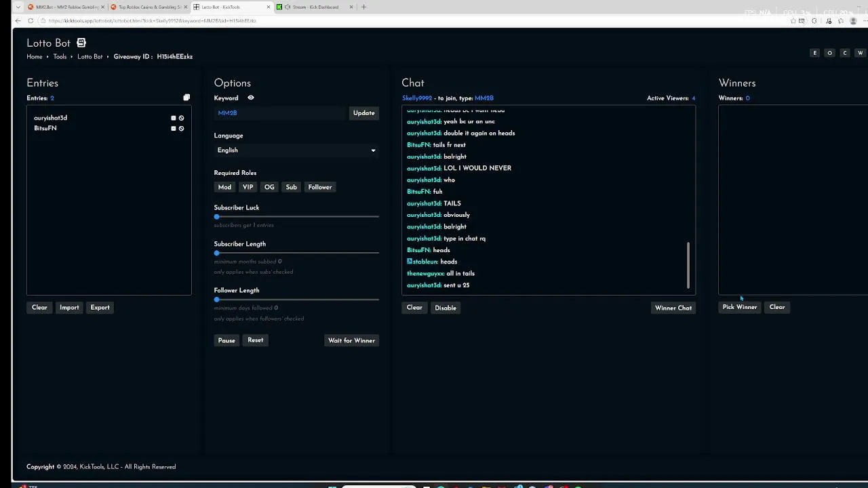Adjust the Subscriber Luck slider

click(296, 216)
